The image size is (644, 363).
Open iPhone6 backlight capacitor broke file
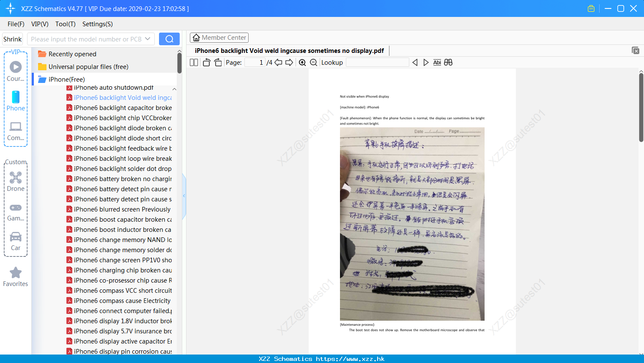pyautogui.click(x=119, y=108)
